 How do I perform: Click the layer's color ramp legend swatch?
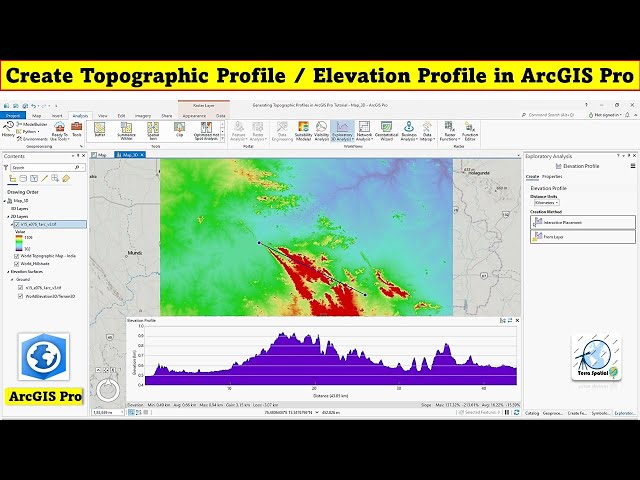click(x=19, y=242)
